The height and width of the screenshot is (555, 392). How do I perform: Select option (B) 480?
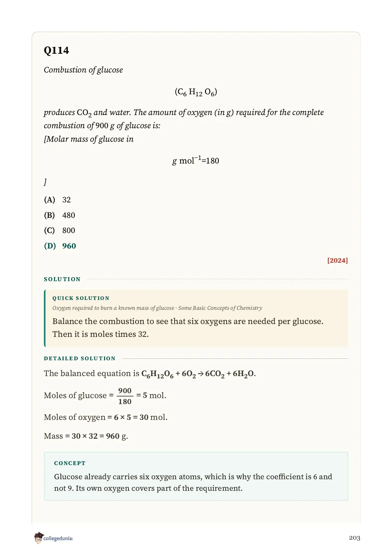[x=60, y=215]
